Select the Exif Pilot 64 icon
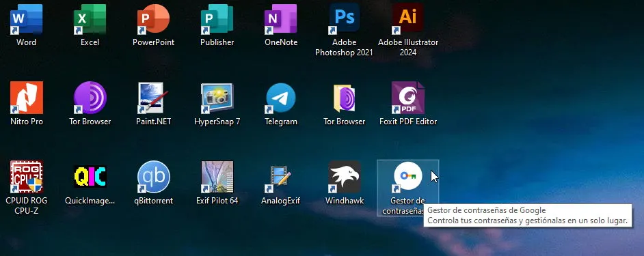This screenshot has height=256, width=644. click(x=217, y=177)
